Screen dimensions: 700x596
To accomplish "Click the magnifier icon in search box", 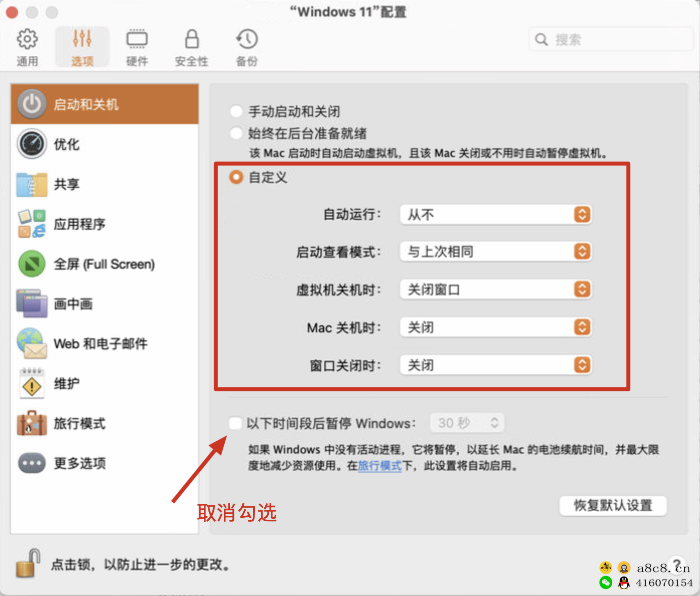I will click(541, 39).
